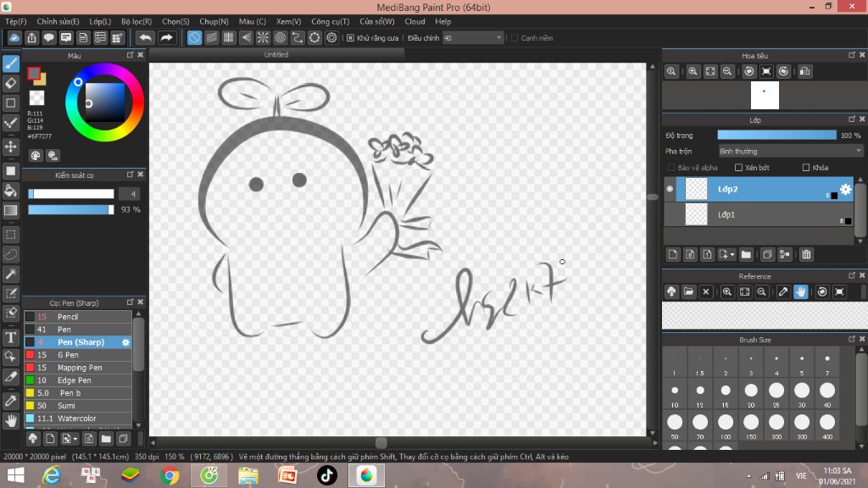Enable parallel lines snap
The height and width of the screenshot is (488, 868).
point(211,37)
